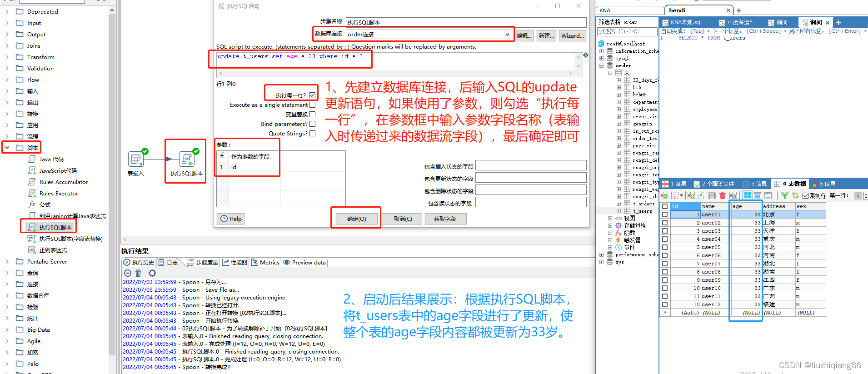Switch to the 步骤度量 tab

coord(203,262)
